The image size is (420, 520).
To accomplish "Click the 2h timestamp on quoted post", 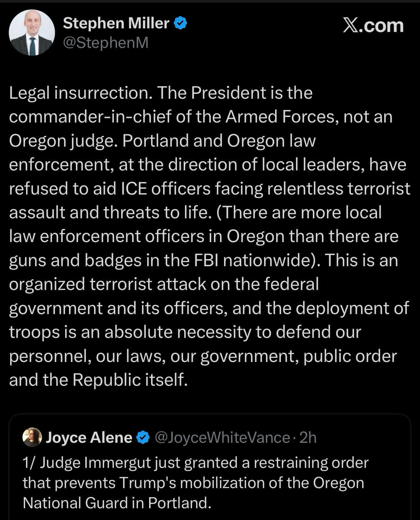I will tap(308, 438).
